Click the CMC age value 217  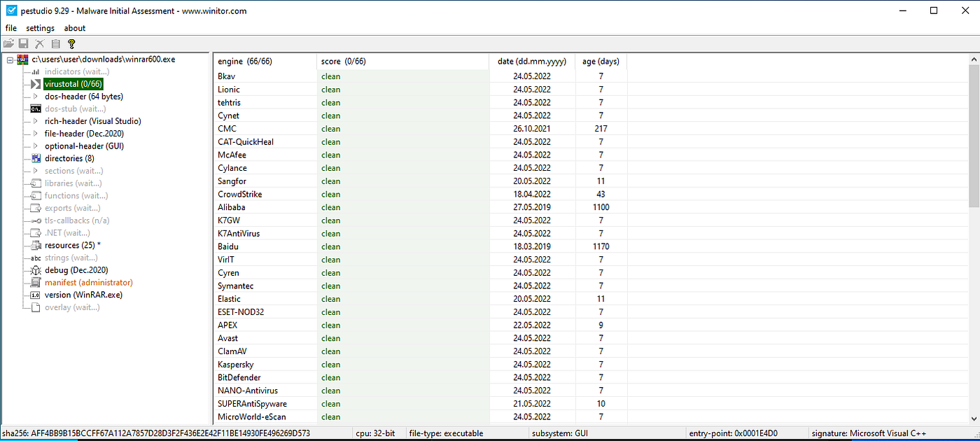coord(601,129)
